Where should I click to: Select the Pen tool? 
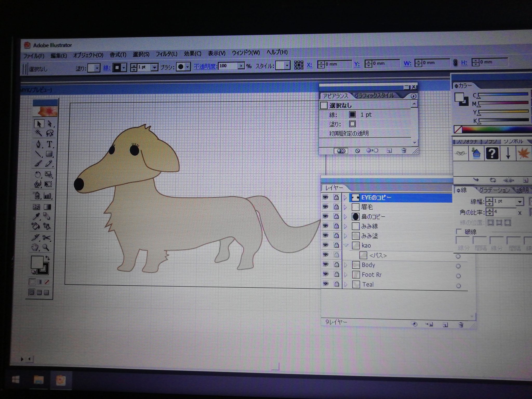38,144
